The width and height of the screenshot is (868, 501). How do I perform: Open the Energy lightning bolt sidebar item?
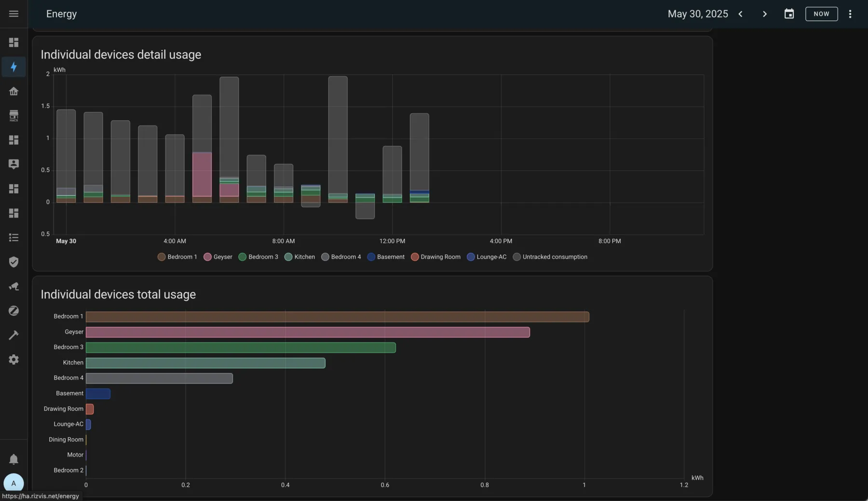point(14,67)
